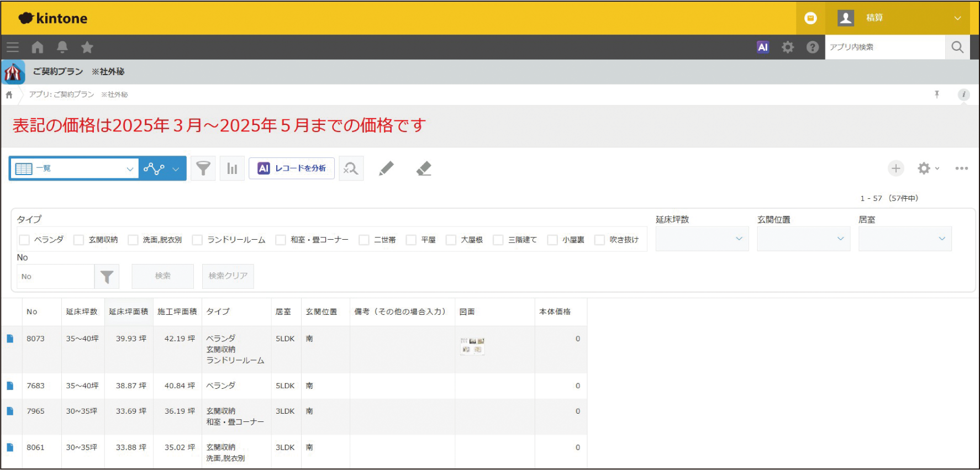This screenshot has height=470, width=980.
Task: Click the eraser icon in toolbar
Action: pos(424,168)
